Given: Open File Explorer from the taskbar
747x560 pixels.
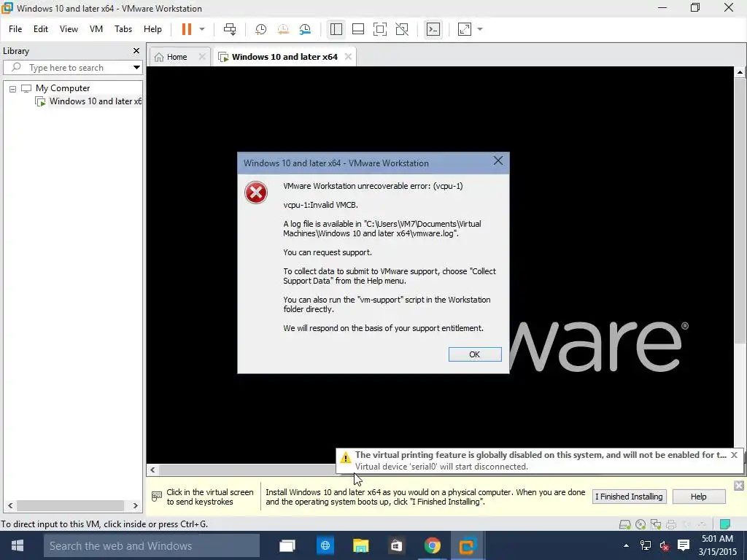Looking at the screenshot, I should click(x=360, y=545).
